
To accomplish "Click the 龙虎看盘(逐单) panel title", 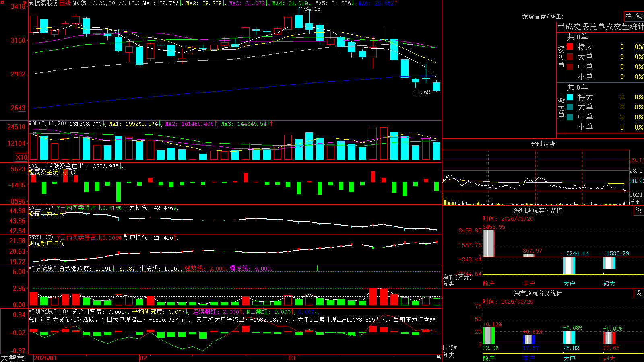I will pyautogui.click(x=543, y=16).
